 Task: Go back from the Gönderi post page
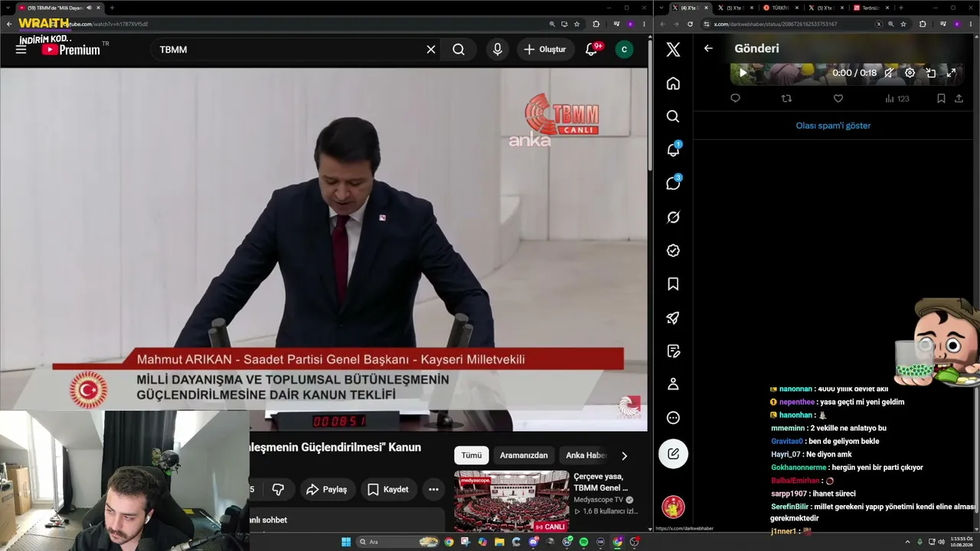point(708,48)
